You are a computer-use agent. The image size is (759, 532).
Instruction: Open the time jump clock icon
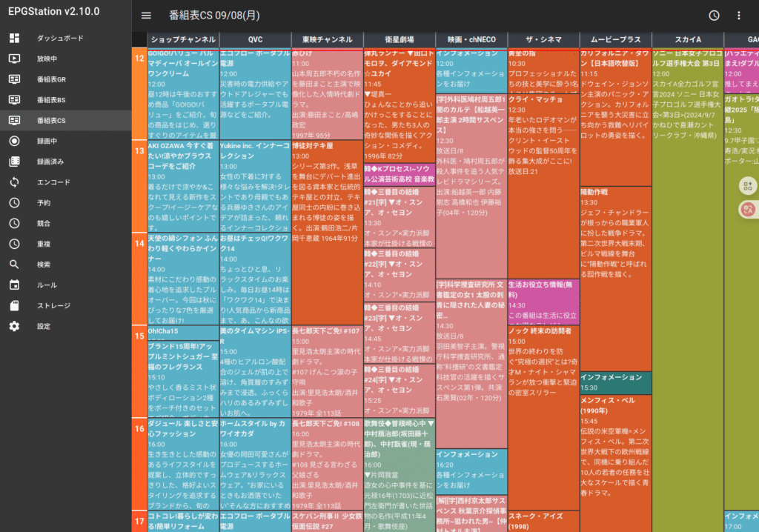coord(714,16)
